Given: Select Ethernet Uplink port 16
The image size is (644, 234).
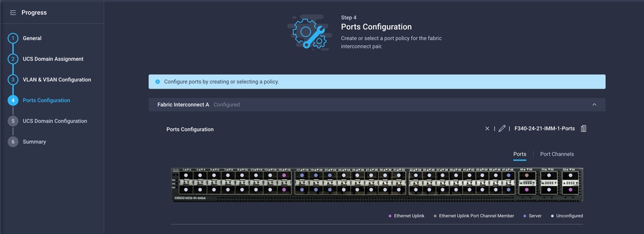Looking at the screenshot, I should (284, 189).
